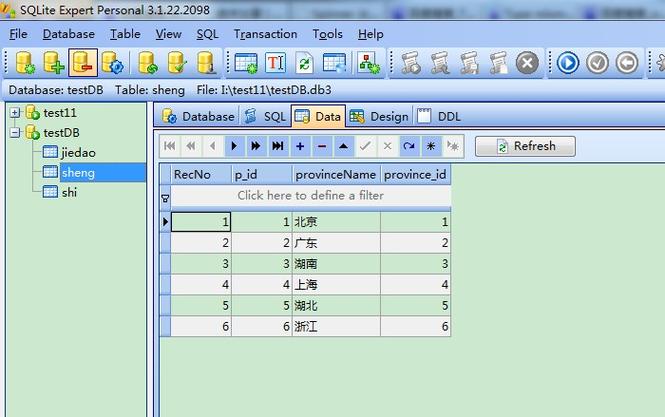Switch to the Database tab
The image size is (665, 417).
(198, 116)
